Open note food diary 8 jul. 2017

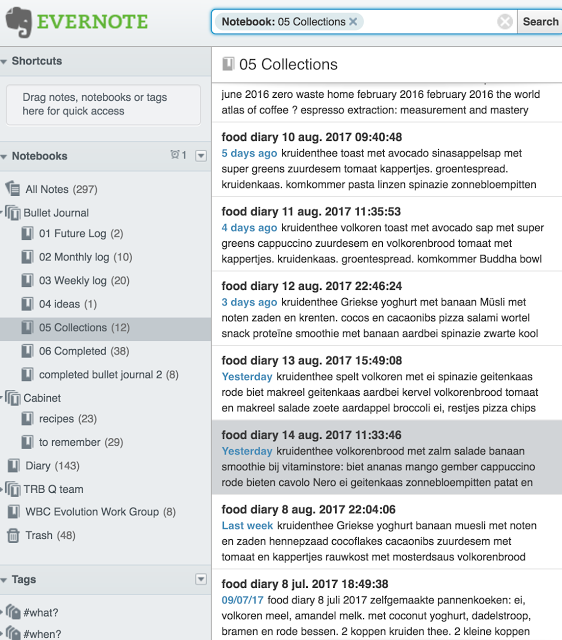[x=387, y=605]
